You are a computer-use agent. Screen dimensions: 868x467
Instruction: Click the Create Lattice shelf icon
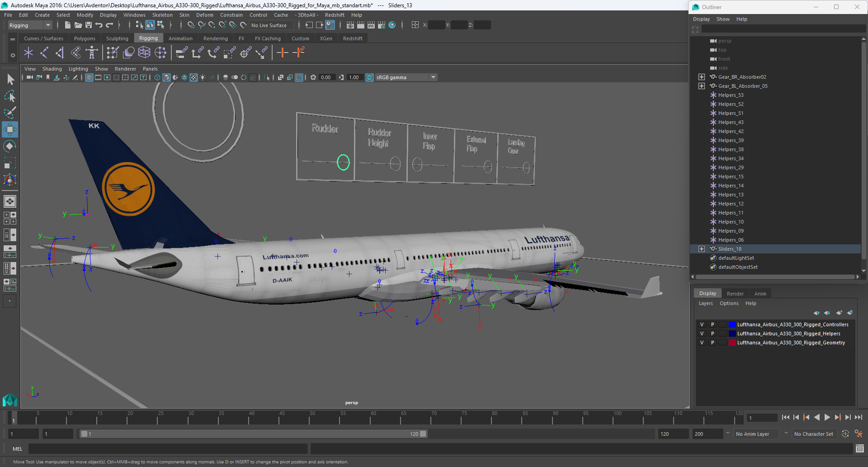coord(144,53)
